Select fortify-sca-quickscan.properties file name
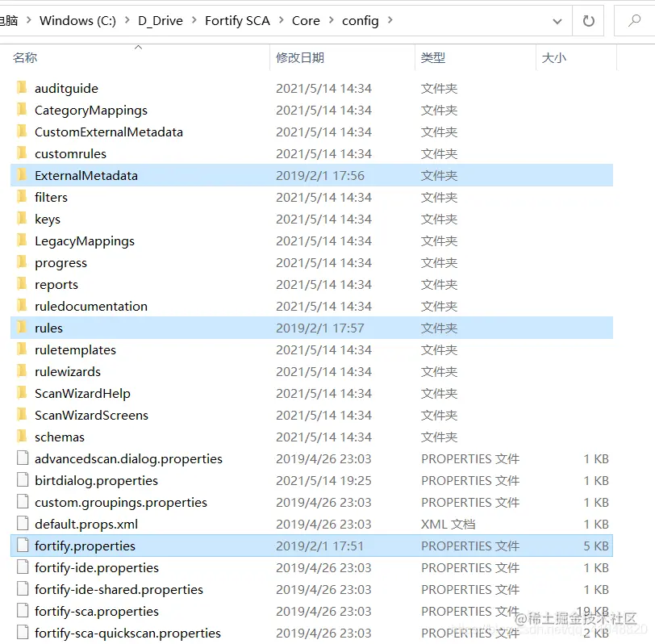 tap(127, 633)
